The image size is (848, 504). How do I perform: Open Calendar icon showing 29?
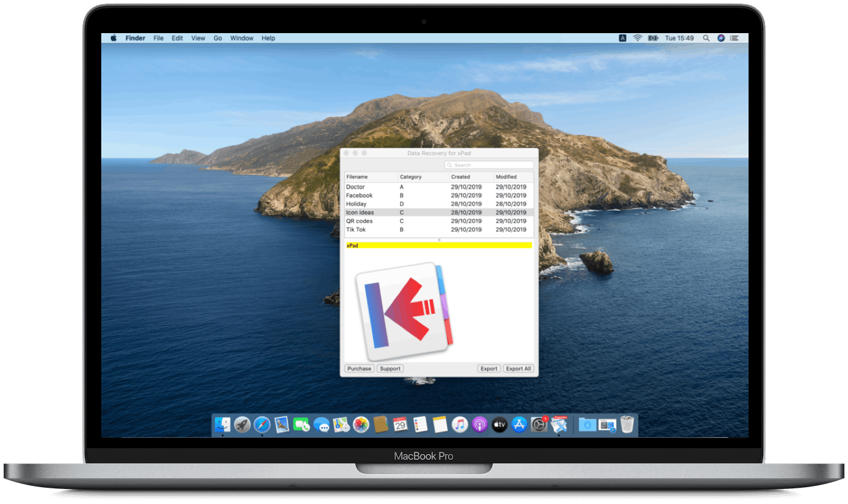click(400, 425)
